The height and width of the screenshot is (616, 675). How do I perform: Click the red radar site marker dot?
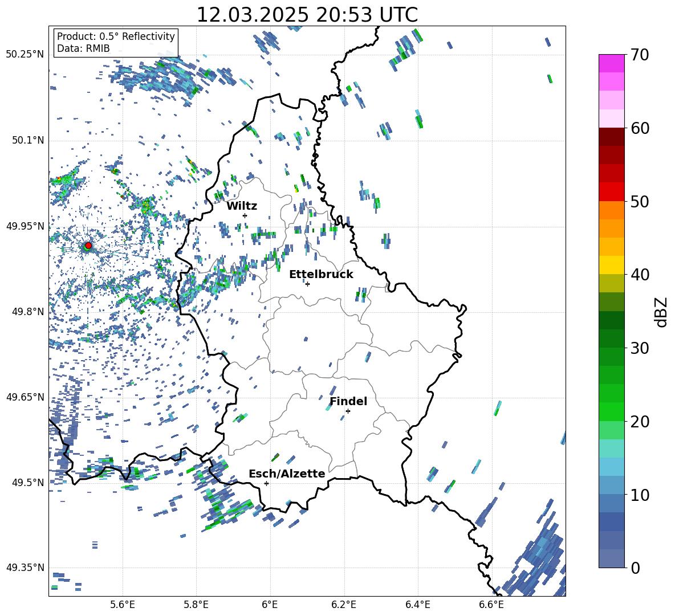coord(88,245)
